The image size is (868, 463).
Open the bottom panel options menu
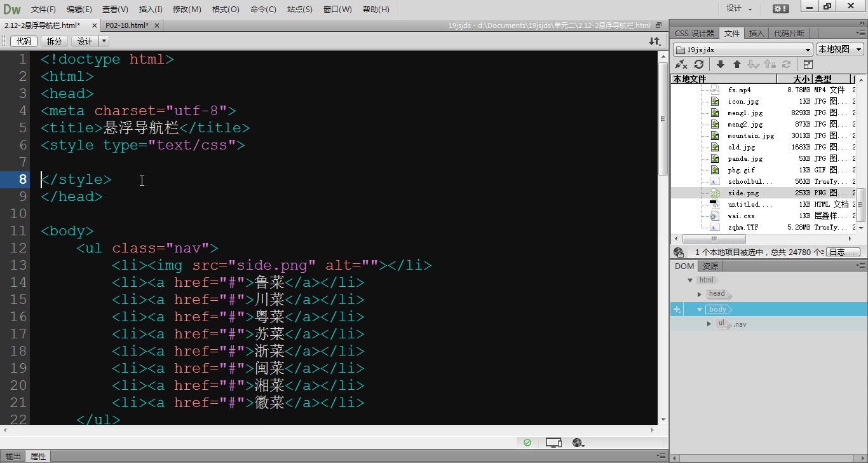tap(661, 456)
